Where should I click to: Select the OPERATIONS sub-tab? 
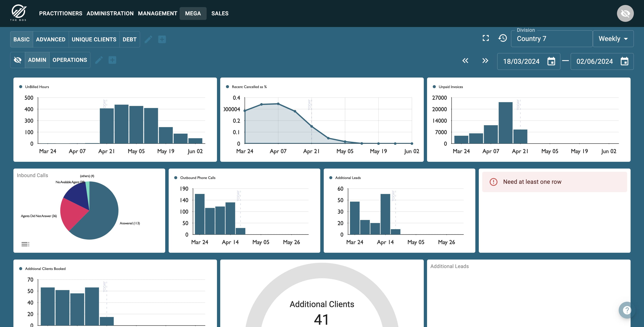point(70,60)
